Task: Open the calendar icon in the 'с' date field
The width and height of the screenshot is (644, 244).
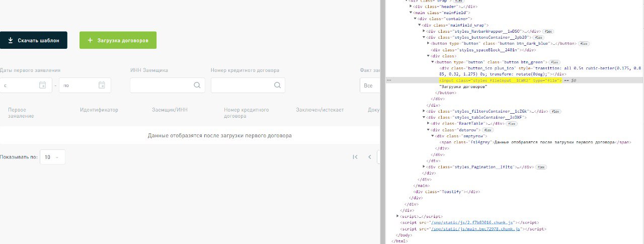Action: 43,85
